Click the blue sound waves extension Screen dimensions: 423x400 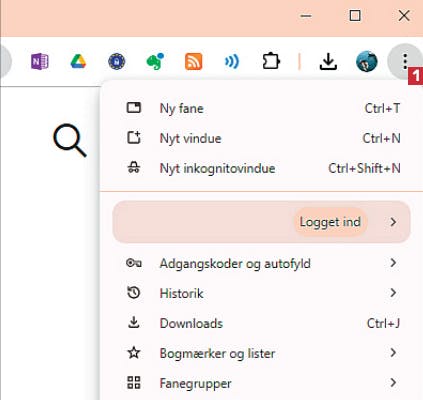(x=232, y=62)
